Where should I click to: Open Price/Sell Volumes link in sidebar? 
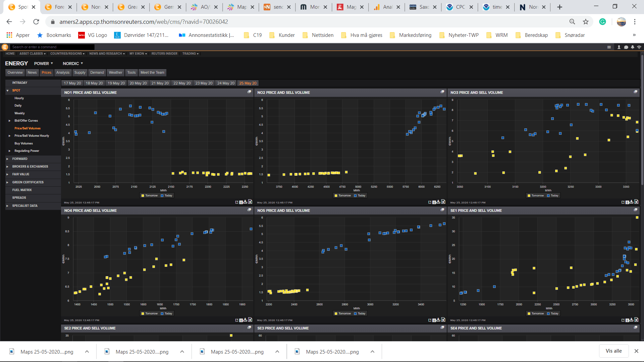pyautogui.click(x=28, y=128)
